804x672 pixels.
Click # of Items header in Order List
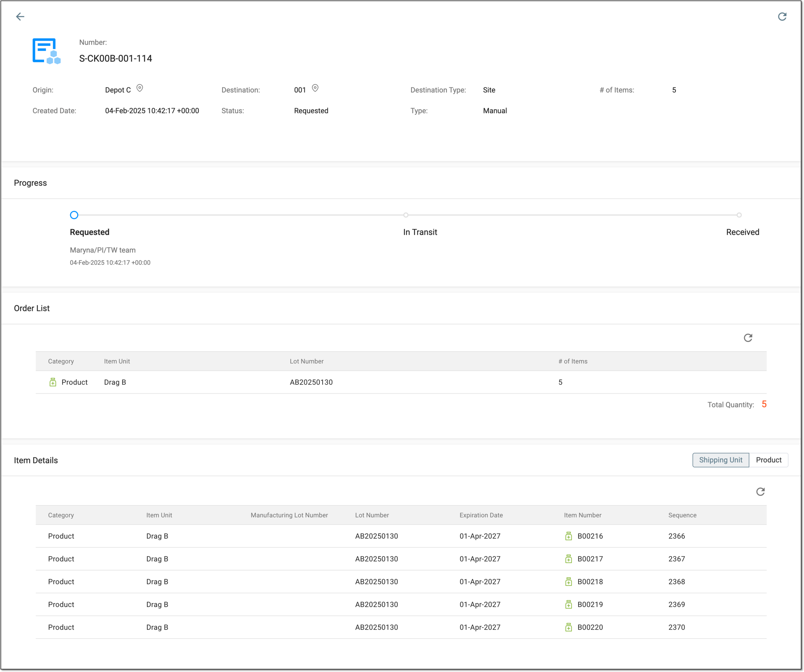[573, 361]
